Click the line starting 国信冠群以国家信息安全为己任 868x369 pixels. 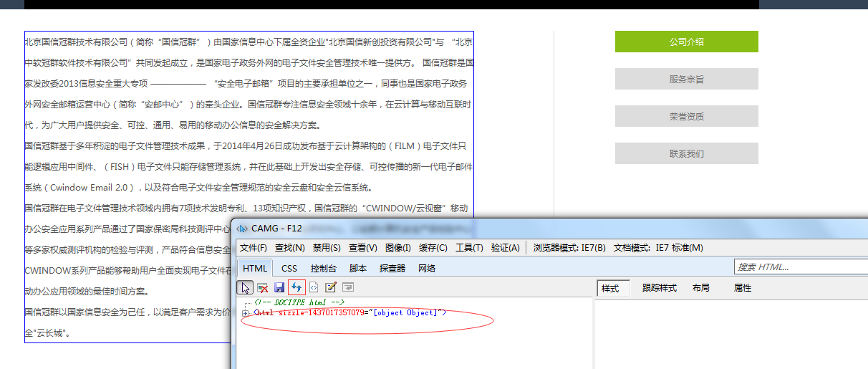(127, 312)
